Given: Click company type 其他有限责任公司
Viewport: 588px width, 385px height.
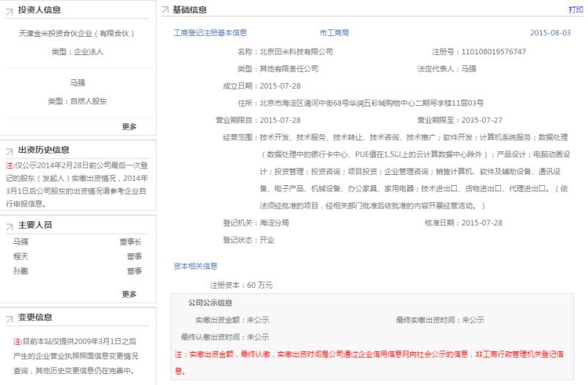Looking at the screenshot, I should (x=289, y=68).
